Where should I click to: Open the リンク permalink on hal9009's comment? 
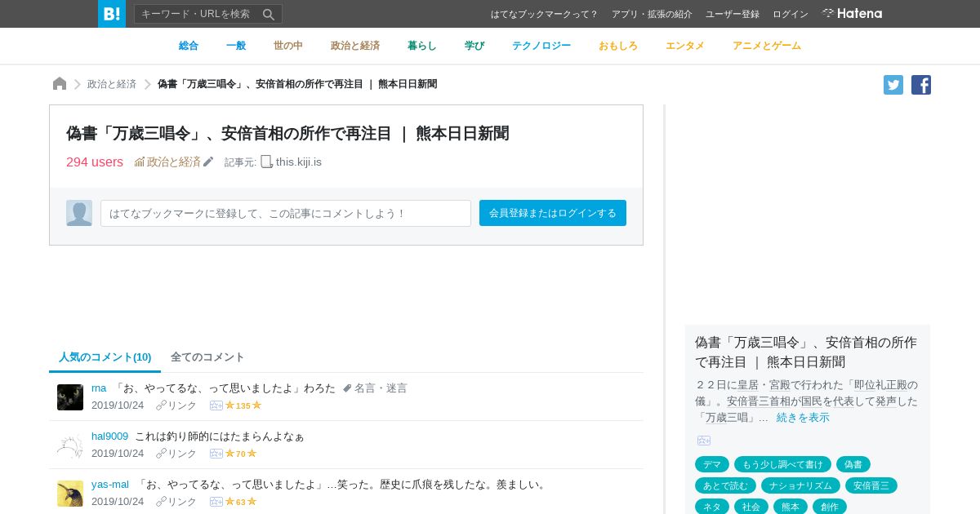pos(176,454)
